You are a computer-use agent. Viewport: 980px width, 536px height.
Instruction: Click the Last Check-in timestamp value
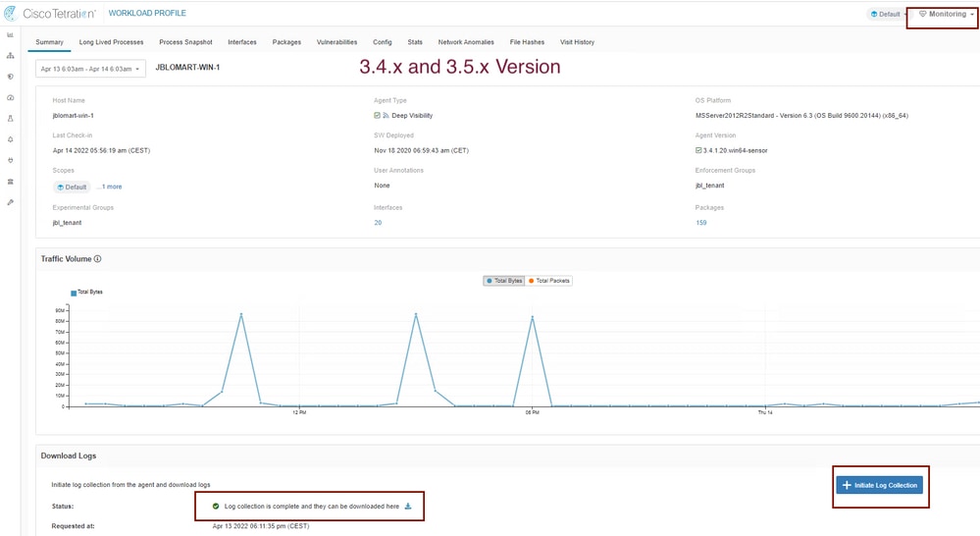click(x=101, y=150)
